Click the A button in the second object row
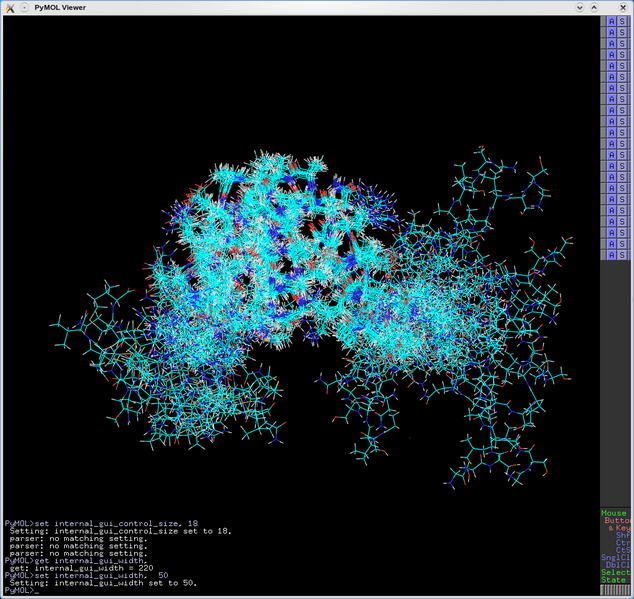 [x=612, y=32]
